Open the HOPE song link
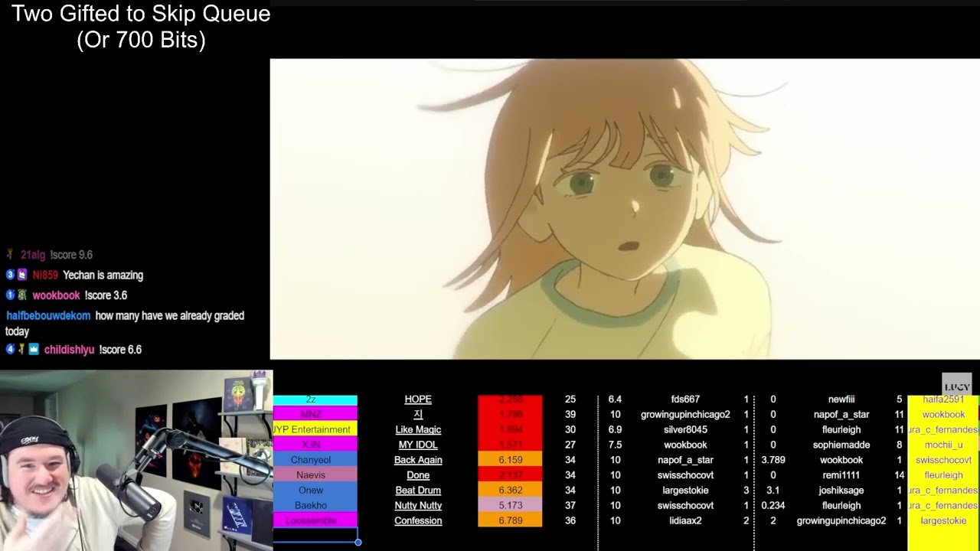 tap(418, 399)
